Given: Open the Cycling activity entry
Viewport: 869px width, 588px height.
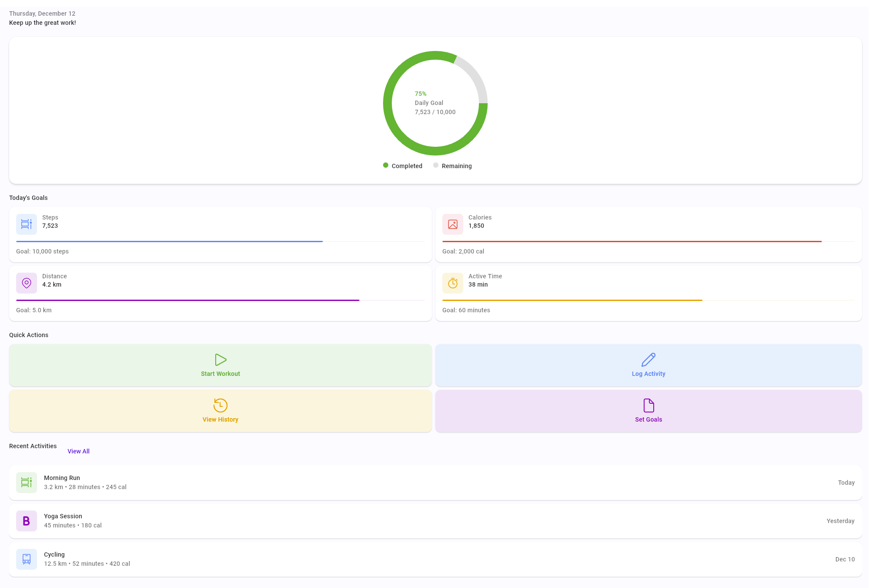Looking at the screenshot, I should click(x=435, y=559).
